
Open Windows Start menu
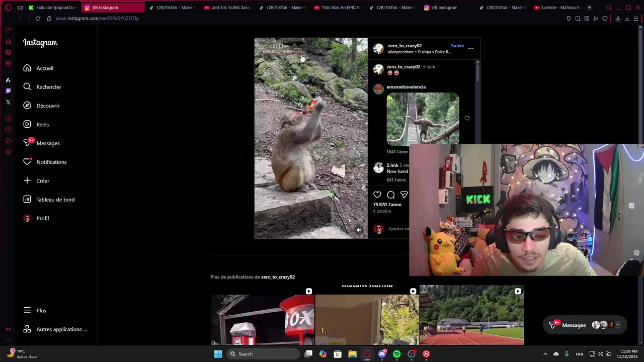(218, 354)
